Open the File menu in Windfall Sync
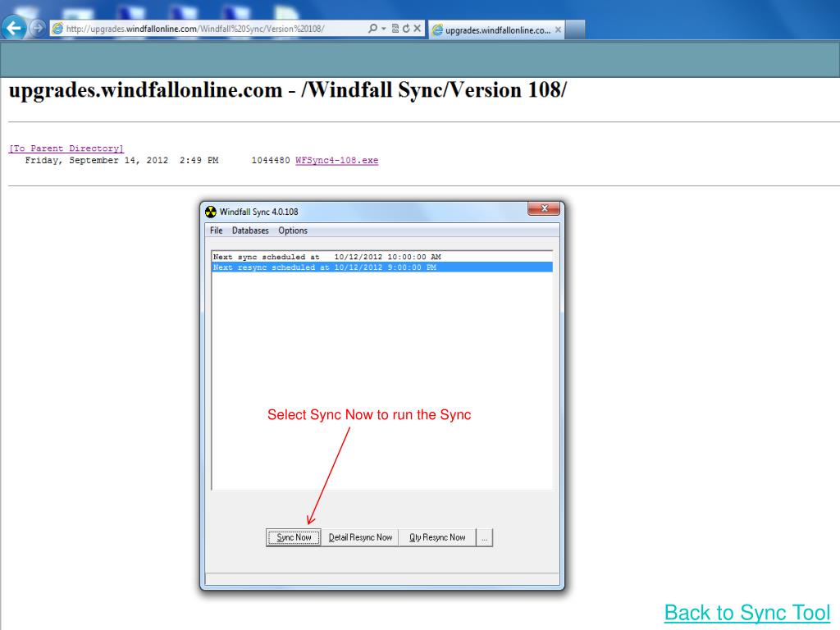Viewport: 840px width, 630px height. click(217, 231)
